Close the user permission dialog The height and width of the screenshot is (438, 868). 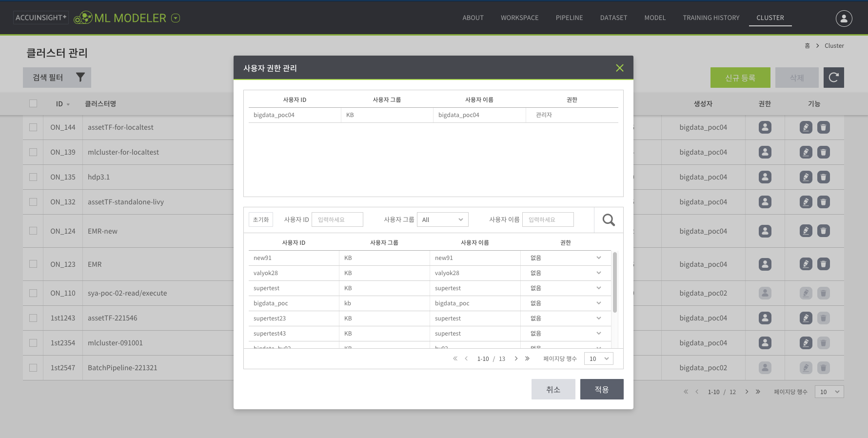coord(620,68)
